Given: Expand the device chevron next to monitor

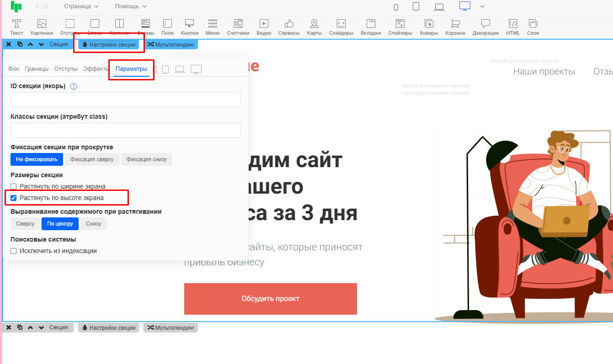Looking at the screenshot, I should (x=482, y=7).
